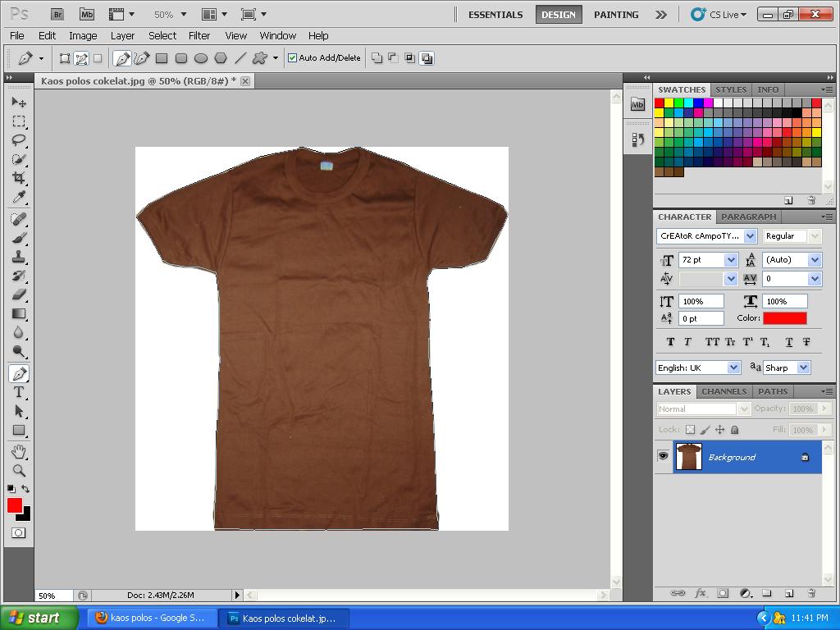Switch to the Paths tab
Viewport: 840px width, 630px height.
(773, 391)
